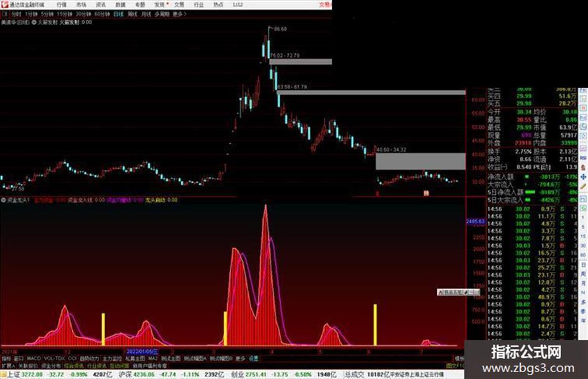Image resolution: width=588 pixels, height=379 pixels.
Task: Select the 趋势动力 indicator tab
Action: (89, 358)
